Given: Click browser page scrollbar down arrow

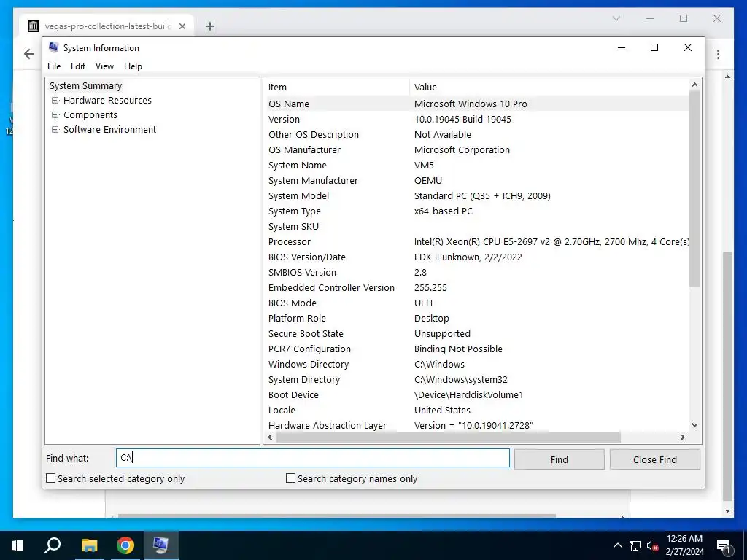Looking at the screenshot, I should coord(727,511).
